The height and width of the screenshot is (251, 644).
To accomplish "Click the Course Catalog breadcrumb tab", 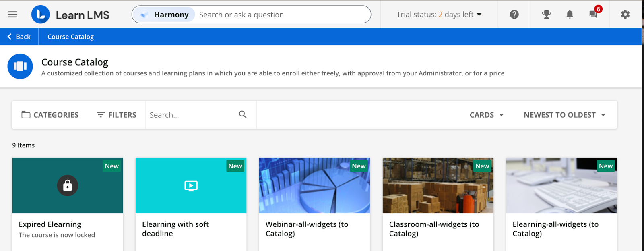I will coord(70,37).
